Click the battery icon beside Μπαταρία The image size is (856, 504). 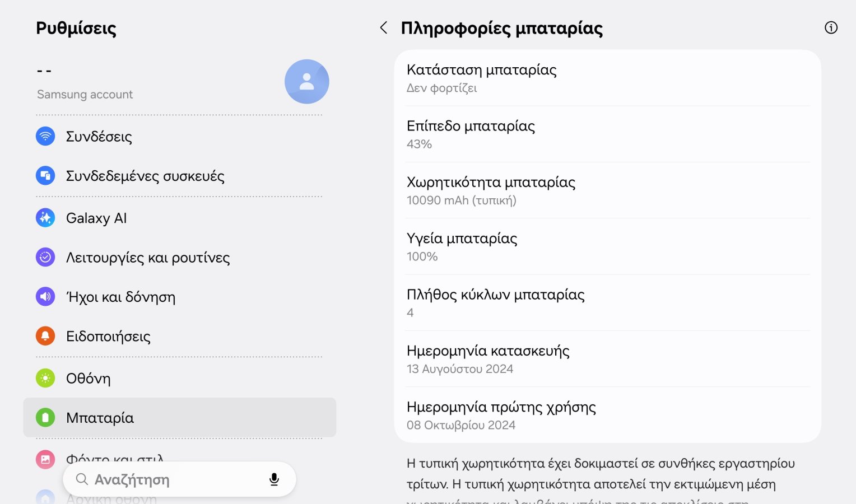point(45,418)
